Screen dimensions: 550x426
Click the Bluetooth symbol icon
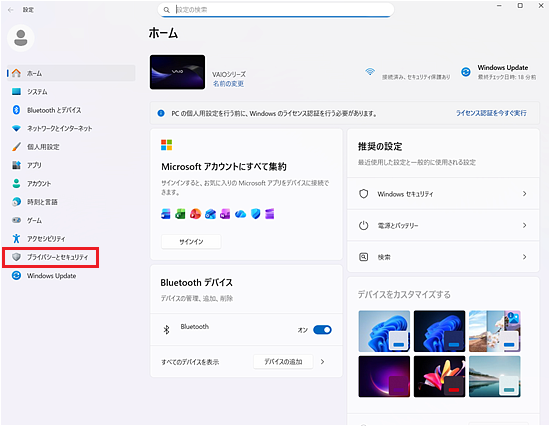pos(167,330)
